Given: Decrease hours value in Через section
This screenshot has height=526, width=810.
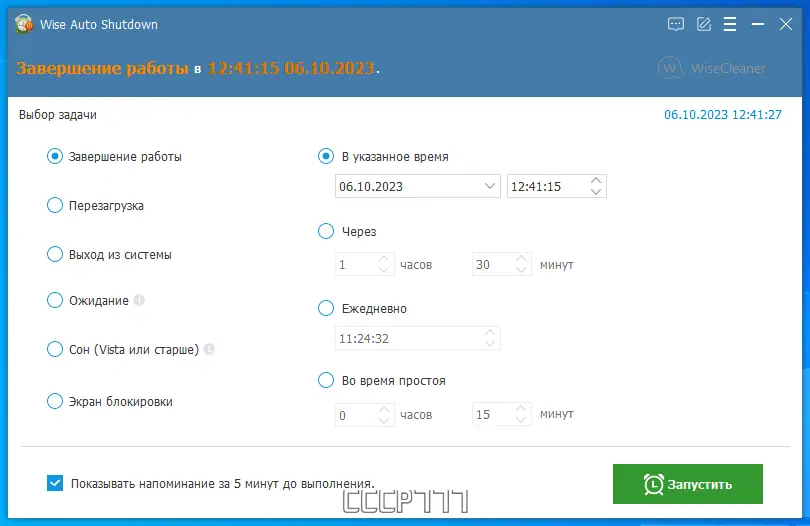Looking at the screenshot, I should 384,270.
